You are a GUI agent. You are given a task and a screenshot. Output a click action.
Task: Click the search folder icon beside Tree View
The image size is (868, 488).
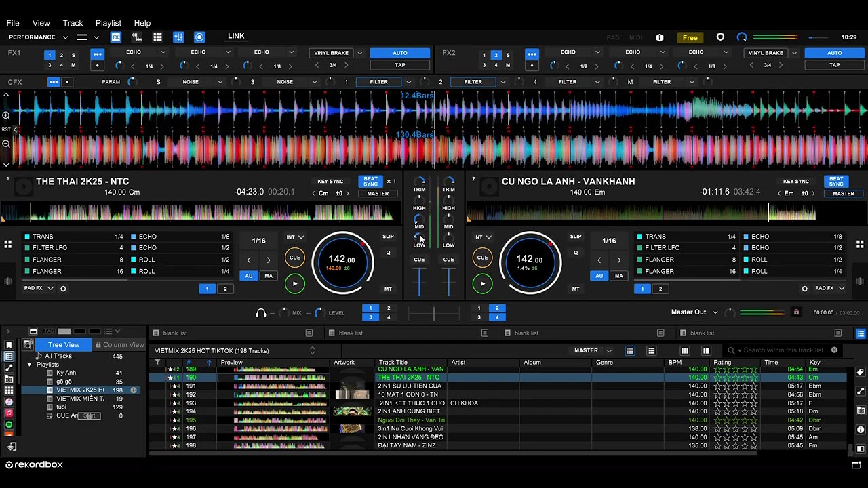point(28,344)
